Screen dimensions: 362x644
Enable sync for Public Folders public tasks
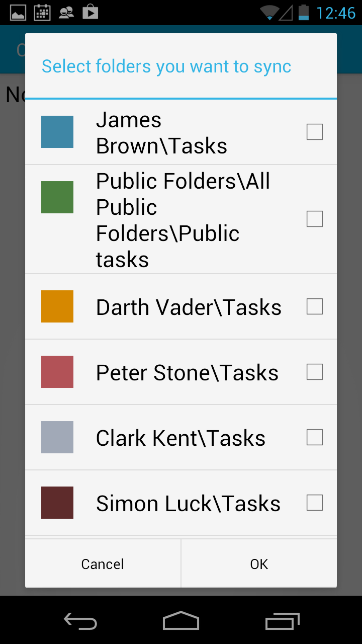tap(315, 219)
